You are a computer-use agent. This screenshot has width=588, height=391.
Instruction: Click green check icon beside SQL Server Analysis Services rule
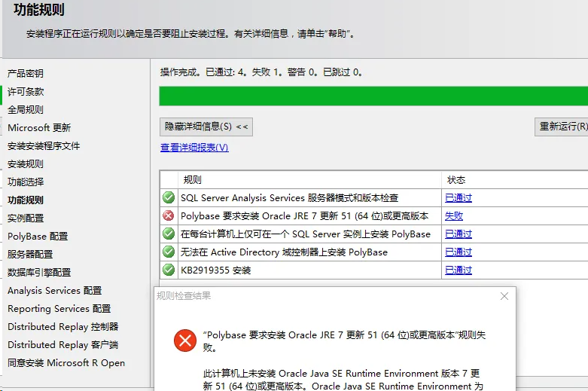(x=169, y=198)
